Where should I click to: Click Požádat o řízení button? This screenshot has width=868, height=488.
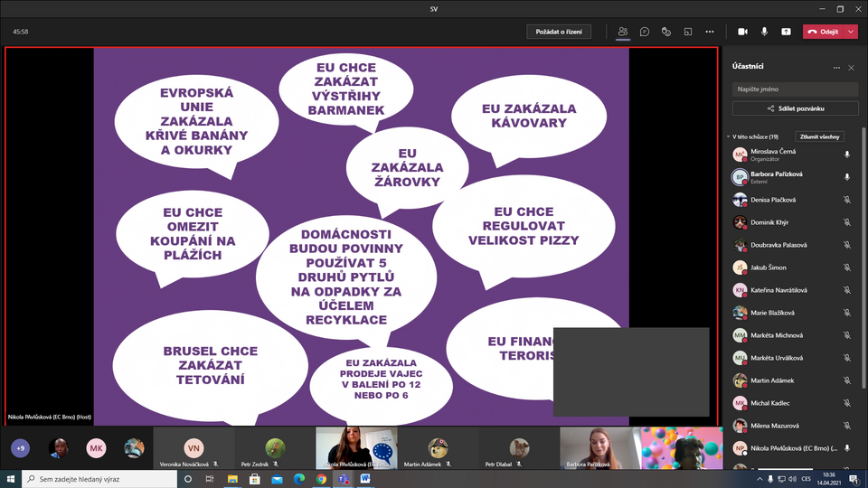click(559, 32)
